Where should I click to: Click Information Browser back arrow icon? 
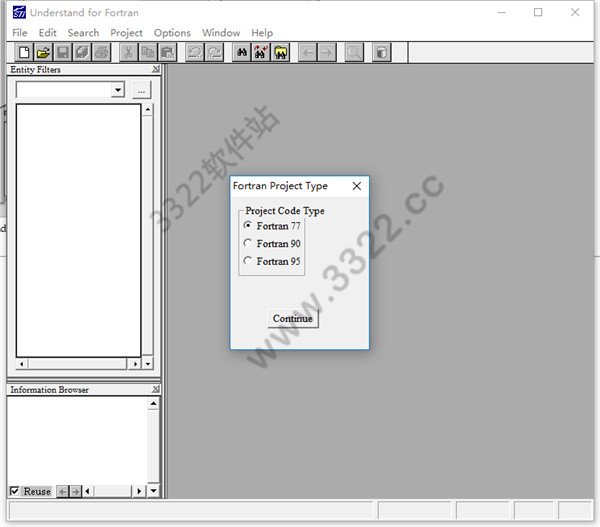(x=63, y=491)
